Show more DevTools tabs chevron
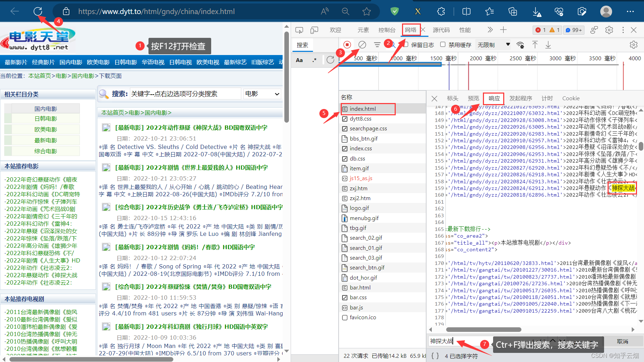This screenshot has height=362, width=644. pyautogui.click(x=490, y=30)
